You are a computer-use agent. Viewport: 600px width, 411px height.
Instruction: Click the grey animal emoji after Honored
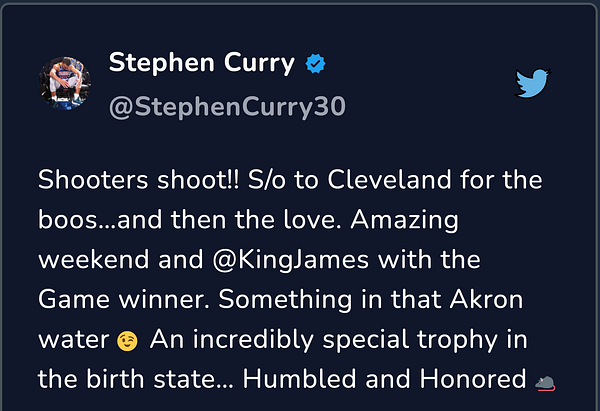click(545, 383)
